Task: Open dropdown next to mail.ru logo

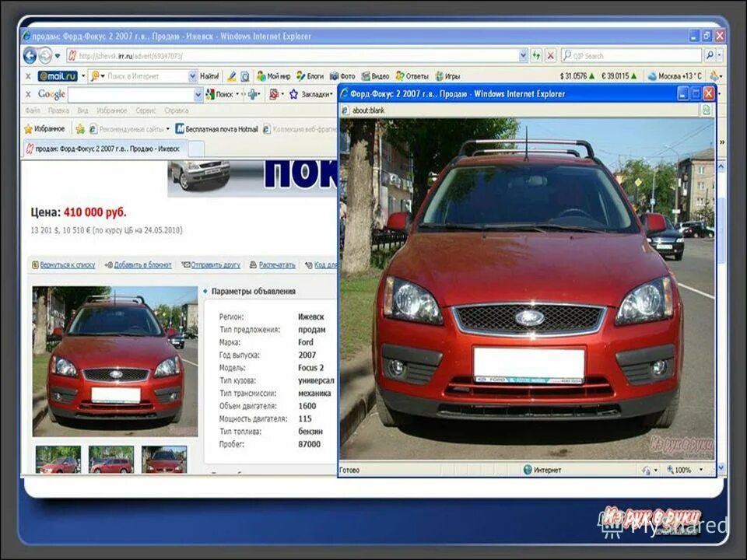Action: [x=83, y=76]
